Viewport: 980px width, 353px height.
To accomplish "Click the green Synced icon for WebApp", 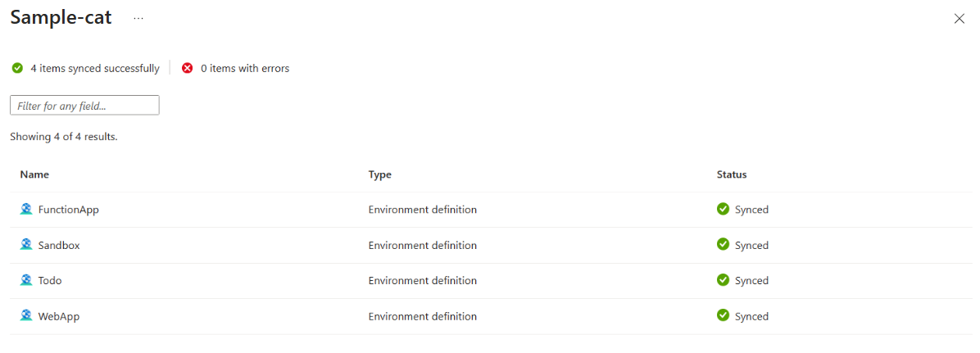I will (x=723, y=316).
